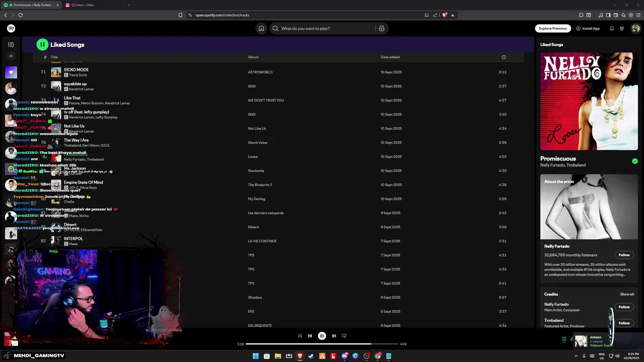Click the green liked check beside Promiscuous

point(635,161)
